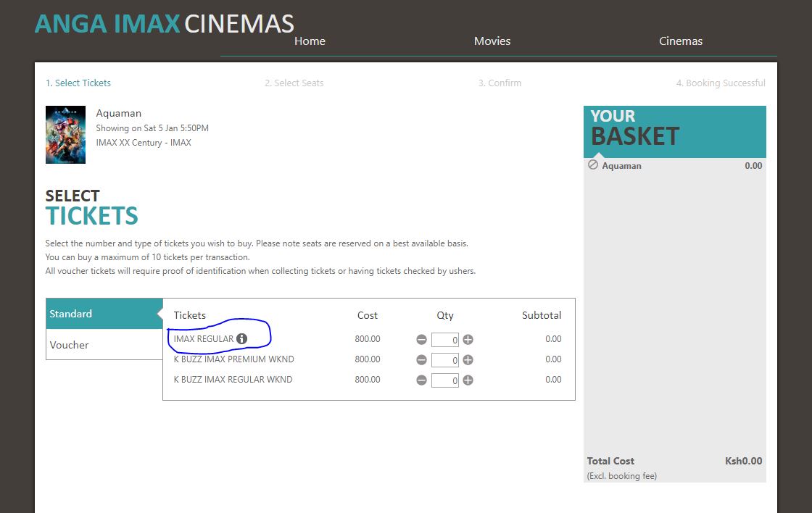This screenshot has width=812, height=513.
Task: Click the IMAX REGULAR 800.00 cost value
Action: (x=368, y=339)
